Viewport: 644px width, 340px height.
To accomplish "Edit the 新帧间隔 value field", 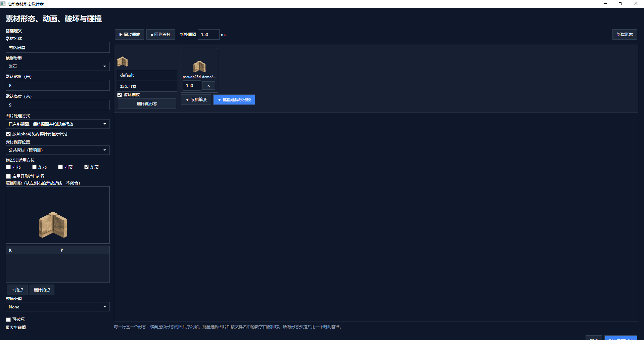I will pos(209,35).
